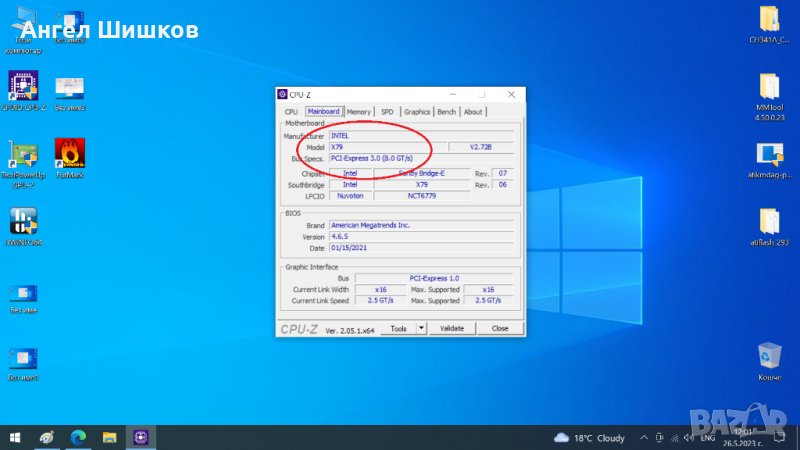Select the Bench tab
This screenshot has width=800, height=450.
click(x=446, y=112)
